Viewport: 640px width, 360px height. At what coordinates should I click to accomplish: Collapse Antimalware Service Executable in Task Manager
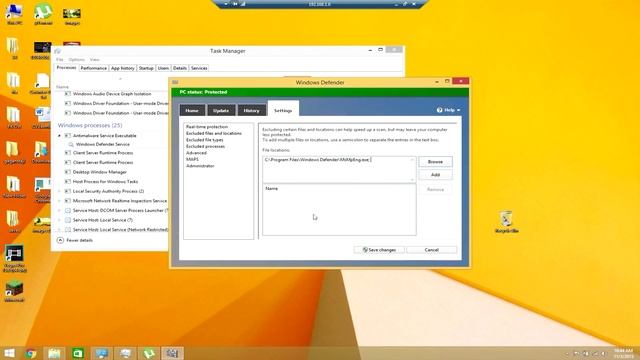tap(59, 136)
